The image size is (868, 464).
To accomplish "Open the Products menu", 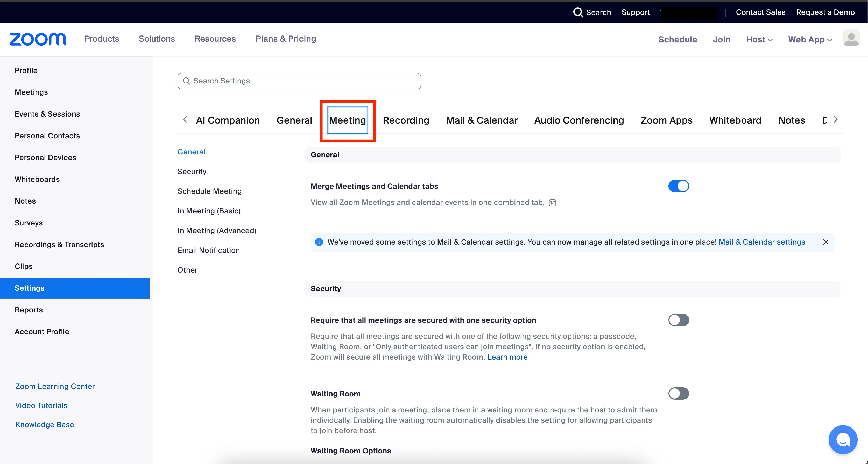I will tap(102, 39).
